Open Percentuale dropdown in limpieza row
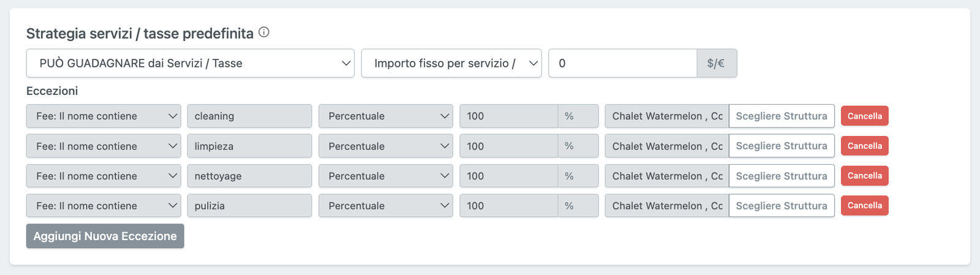The height and width of the screenshot is (275, 980). pos(385,146)
